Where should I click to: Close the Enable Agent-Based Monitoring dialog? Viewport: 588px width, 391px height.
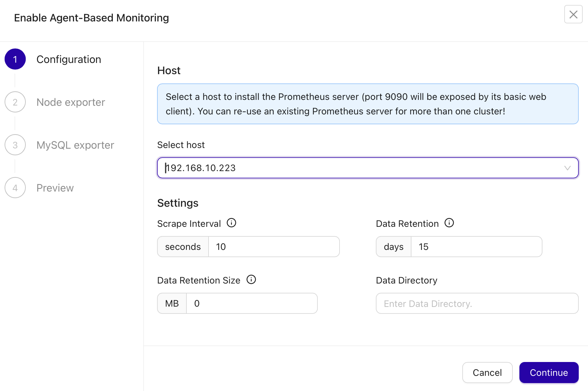tap(573, 15)
